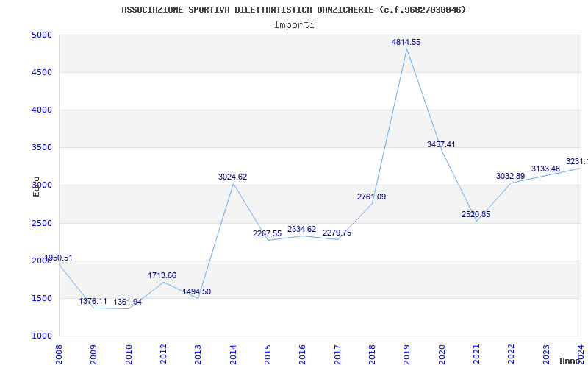The image size is (588, 368).
Task: Click the 3457.41 data label
Action: pyautogui.click(x=441, y=144)
